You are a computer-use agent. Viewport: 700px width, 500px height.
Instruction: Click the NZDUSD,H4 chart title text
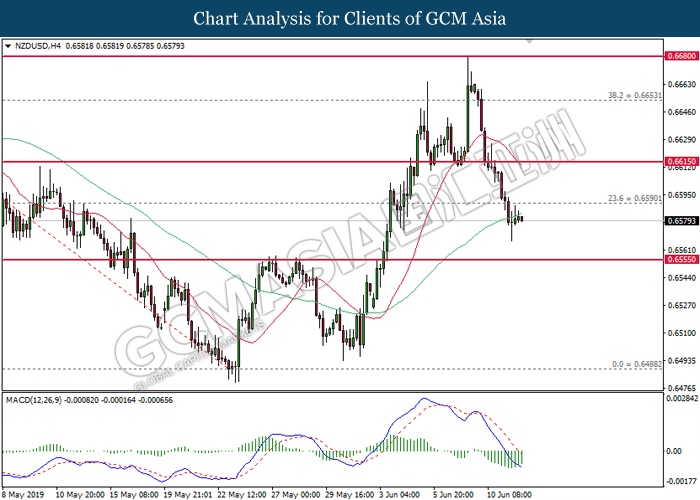pyautogui.click(x=38, y=46)
